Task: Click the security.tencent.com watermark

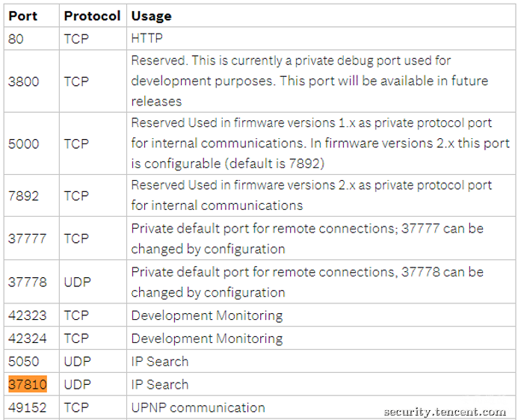Action: [445, 412]
